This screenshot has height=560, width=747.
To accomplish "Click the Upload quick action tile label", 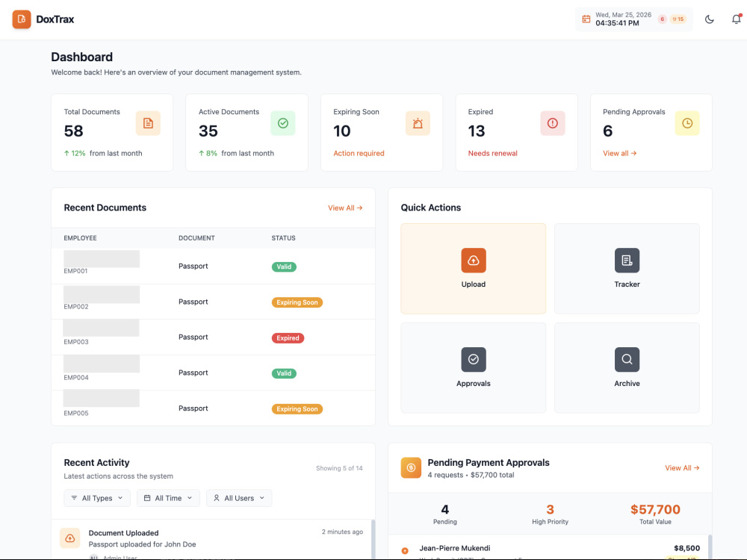I will [474, 284].
